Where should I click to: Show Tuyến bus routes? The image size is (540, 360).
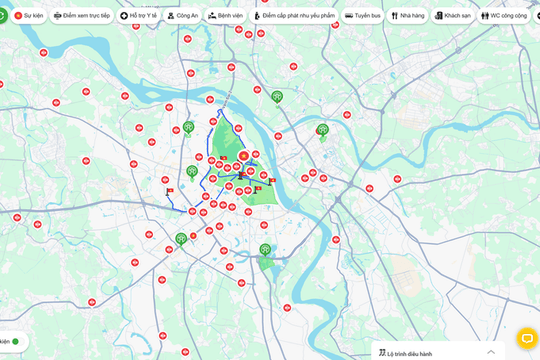[x=363, y=16]
